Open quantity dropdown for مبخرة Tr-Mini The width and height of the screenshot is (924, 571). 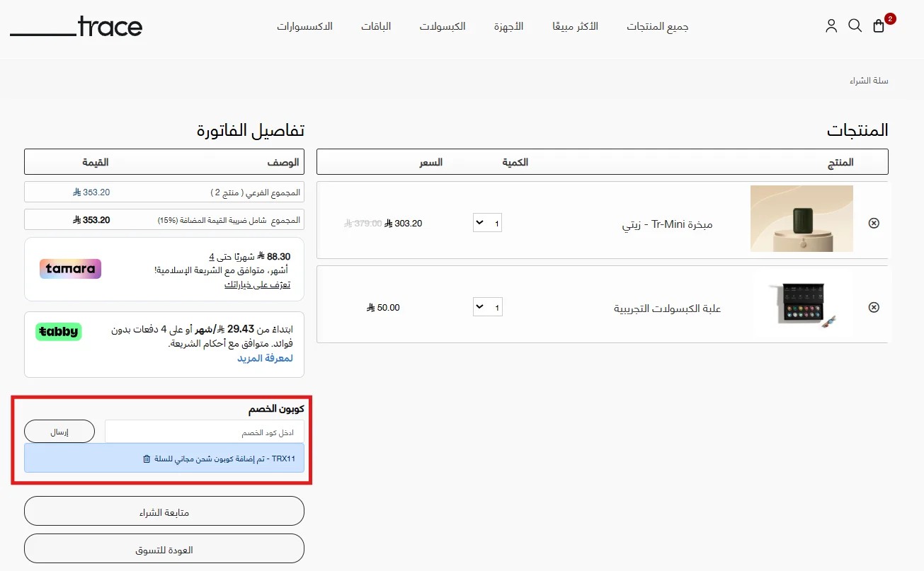click(487, 223)
